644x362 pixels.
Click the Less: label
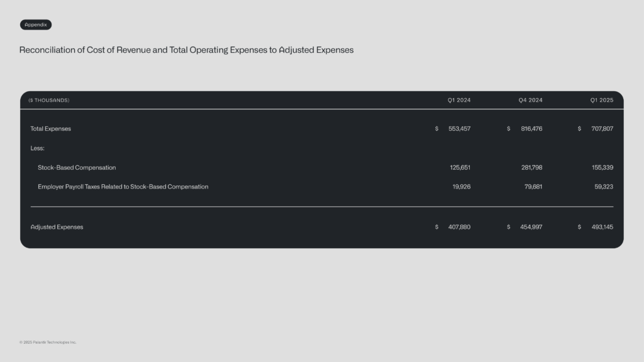point(37,148)
